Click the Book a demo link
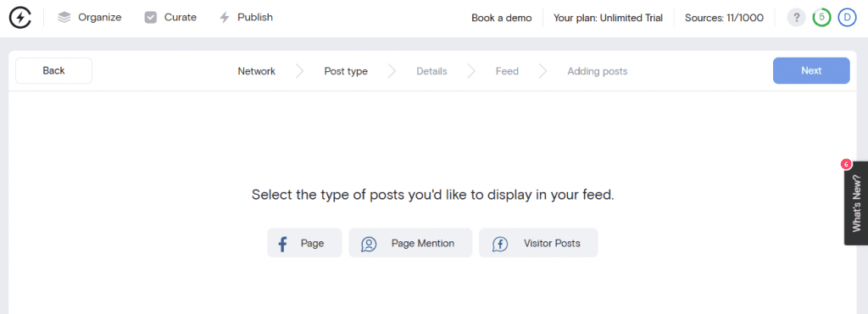The height and width of the screenshot is (314, 868). click(502, 18)
